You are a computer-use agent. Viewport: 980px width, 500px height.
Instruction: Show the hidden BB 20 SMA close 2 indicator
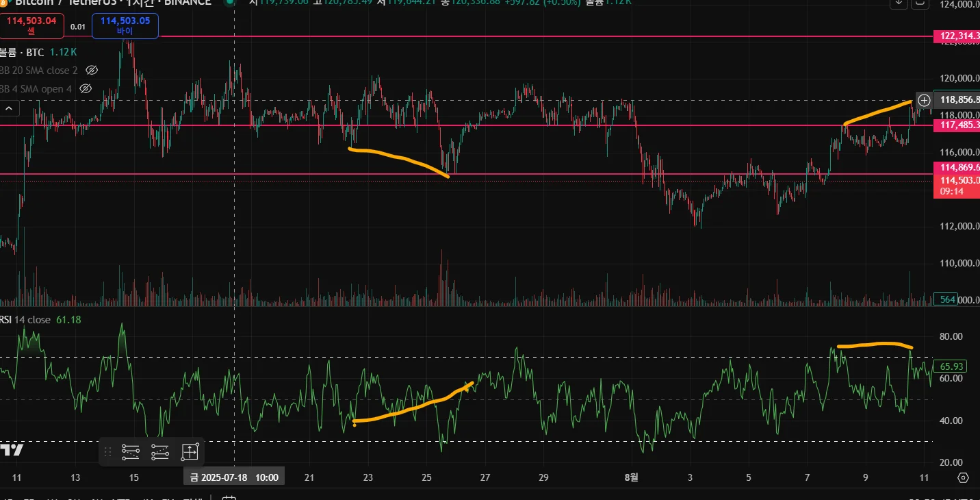coord(92,70)
